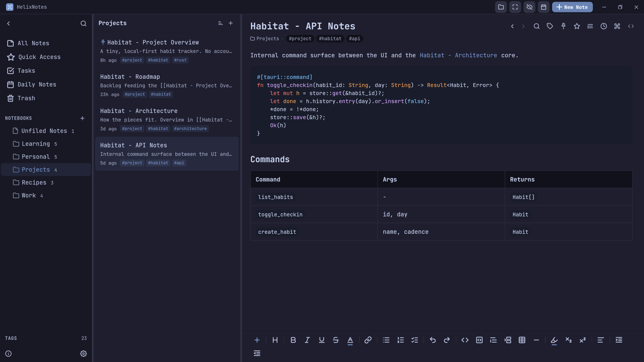Collapse sidebar with back chevron
The height and width of the screenshot is (362, 644).
[x=9, y=23]
